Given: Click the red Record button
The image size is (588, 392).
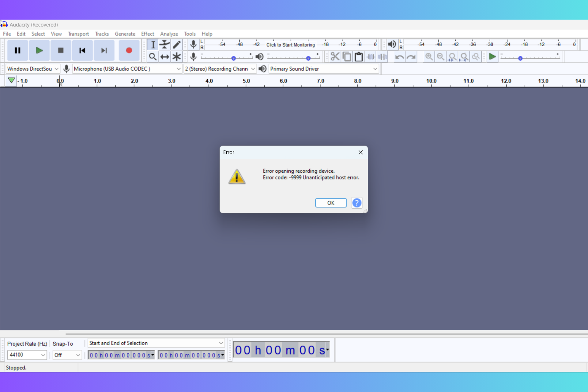Looking at the screenshot, I should (x=129, y=50).
